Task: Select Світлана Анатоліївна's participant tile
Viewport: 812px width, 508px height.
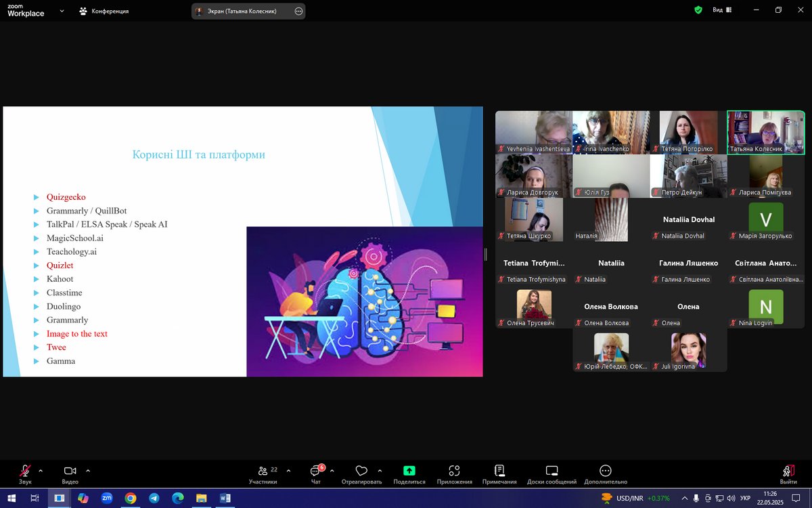Action: pyautogui.click(x=766, y=263)
